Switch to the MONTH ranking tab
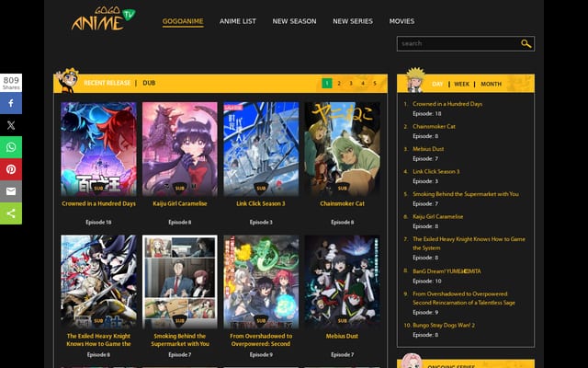The image size is (588, 368). click(491, 84)
